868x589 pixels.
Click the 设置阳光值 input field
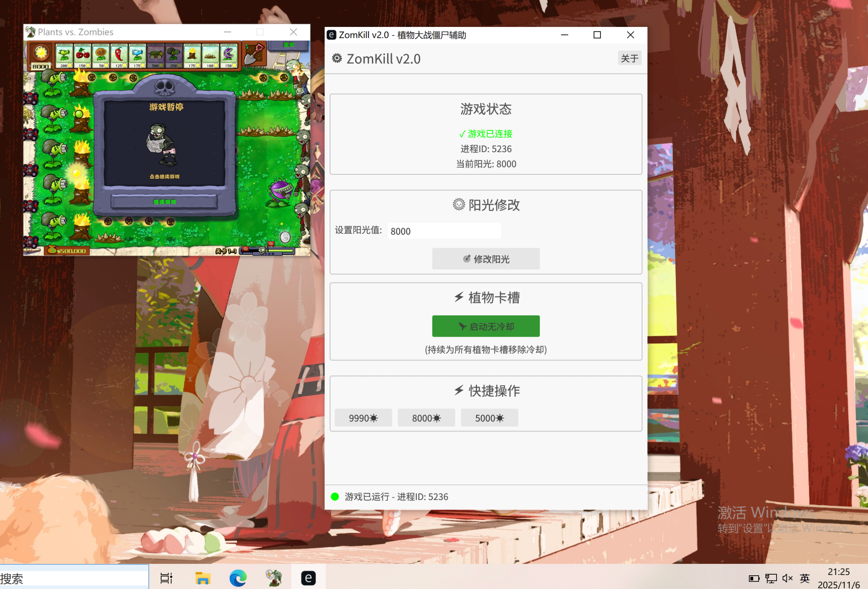tap(444, 231)
